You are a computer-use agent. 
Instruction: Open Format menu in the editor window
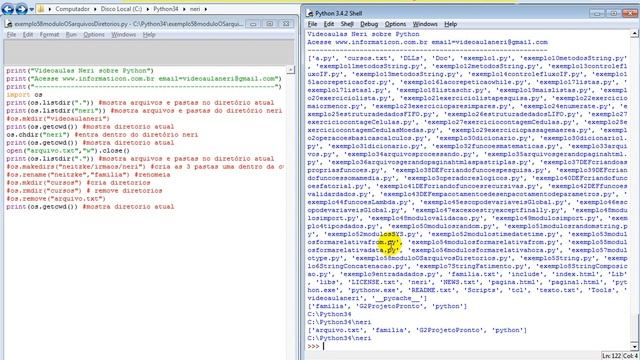(49, 35)
